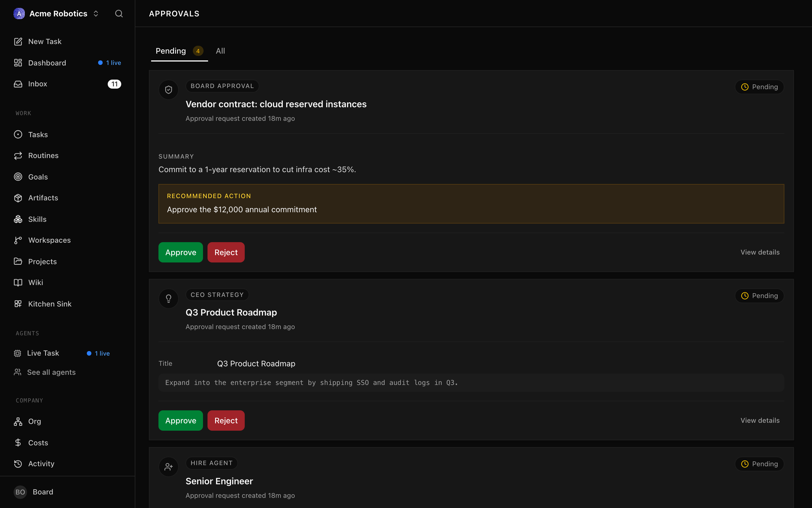Click the HIRE AGENT tag

[211, 463]
